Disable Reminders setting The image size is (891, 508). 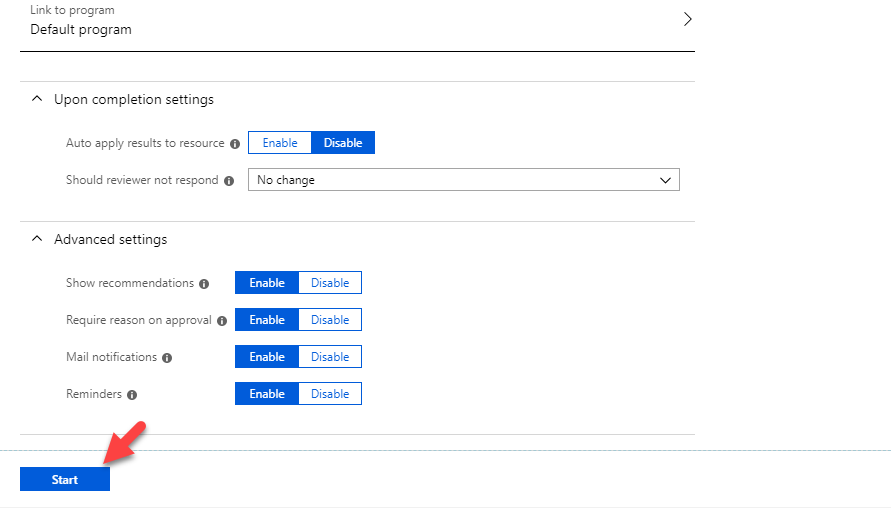(x=330, y=393)
